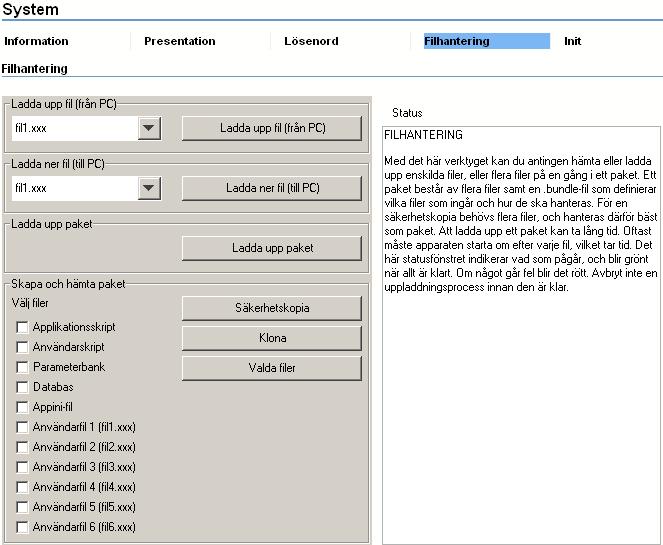Click the upload file name field fil1.xxx
The height and width of the screenshot is (545, 663).
(75, 128)
